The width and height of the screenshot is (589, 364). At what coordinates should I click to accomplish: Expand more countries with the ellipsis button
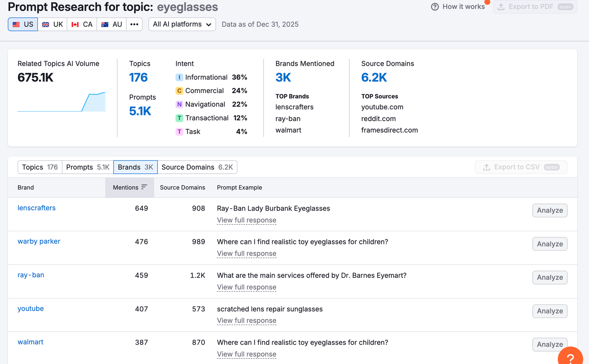pyautogui.click(x=134, y=24)
